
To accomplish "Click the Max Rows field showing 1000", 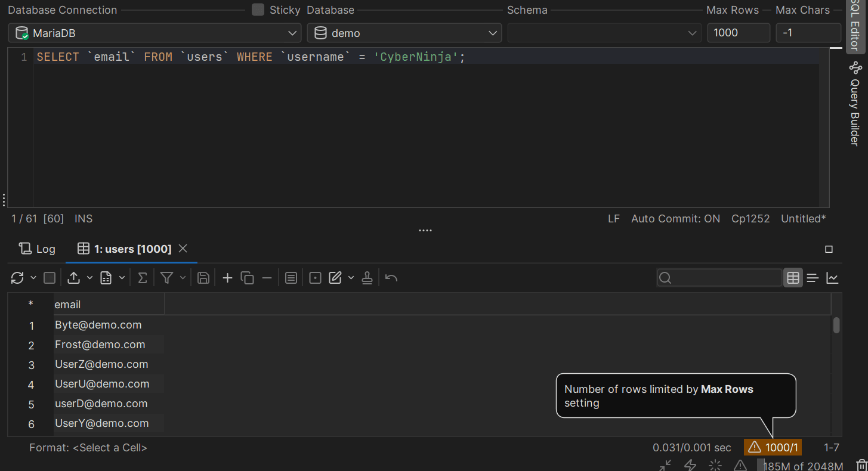I will pyautogui.click(x=739, y=33).
